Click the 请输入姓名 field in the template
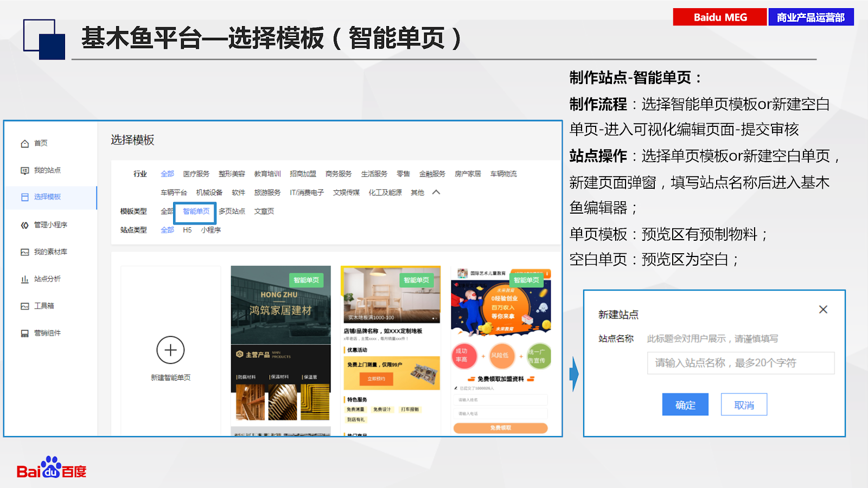This screenshot has height=488, width=868. tap(501, 400)
